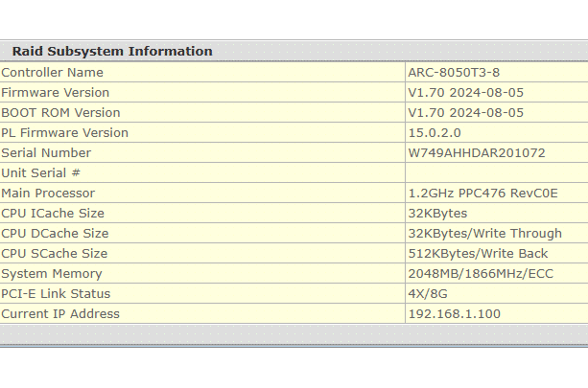The width and height of the screenshot is (588, 388).
Task: Click the 32KBytes/Write Through value
Action: tap(485, 234)
